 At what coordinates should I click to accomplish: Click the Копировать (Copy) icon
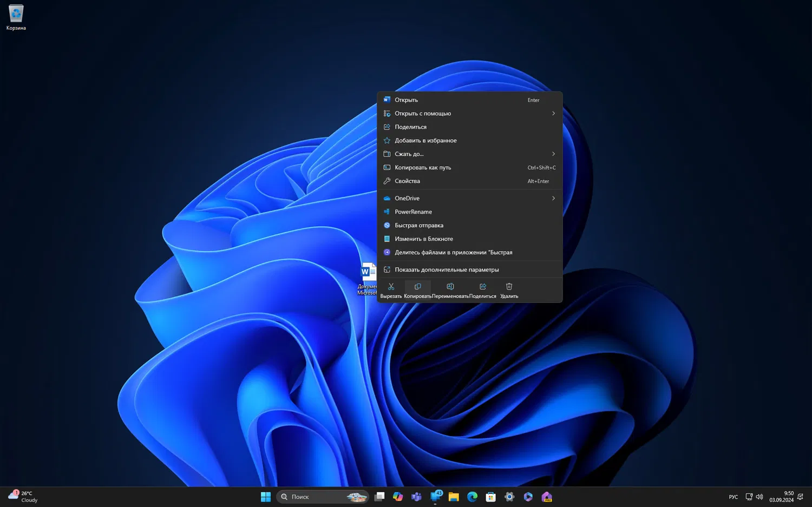coord(417,287)
